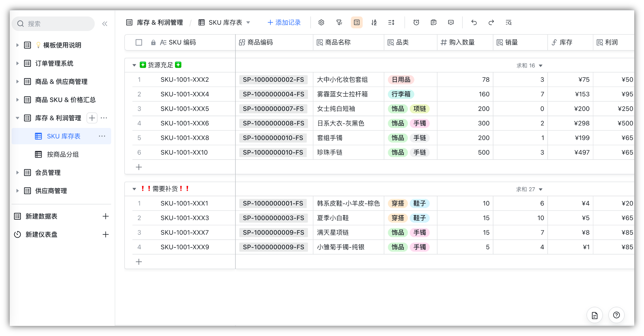Click the highlighted grouping icon in the toolbar
The width and height of the screenshot is (644, 336).
[x=357, y=22]
